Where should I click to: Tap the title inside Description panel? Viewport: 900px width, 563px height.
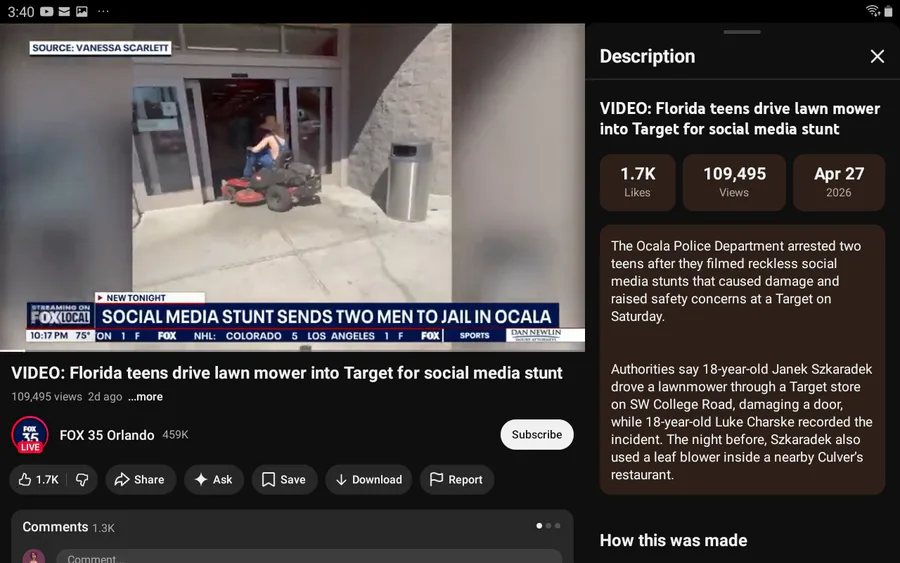coord(740,119)
